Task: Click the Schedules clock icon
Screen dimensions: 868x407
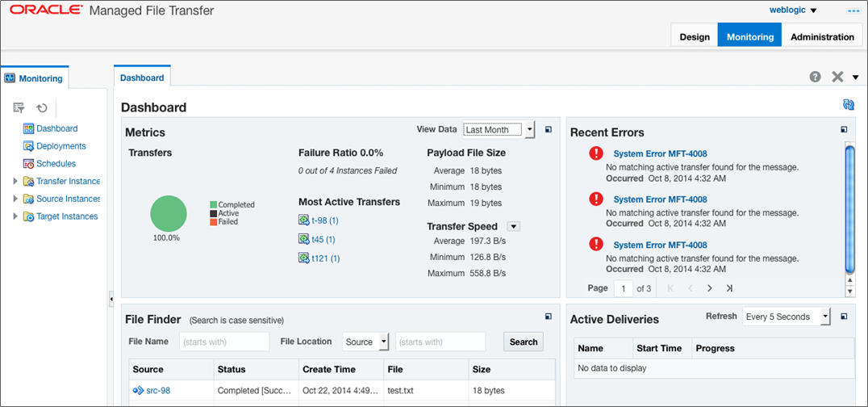Action: [x=28, y=164]
